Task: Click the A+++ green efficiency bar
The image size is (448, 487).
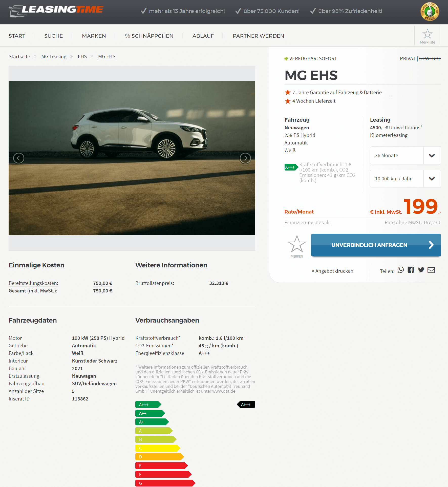Action: coord(148,405)
